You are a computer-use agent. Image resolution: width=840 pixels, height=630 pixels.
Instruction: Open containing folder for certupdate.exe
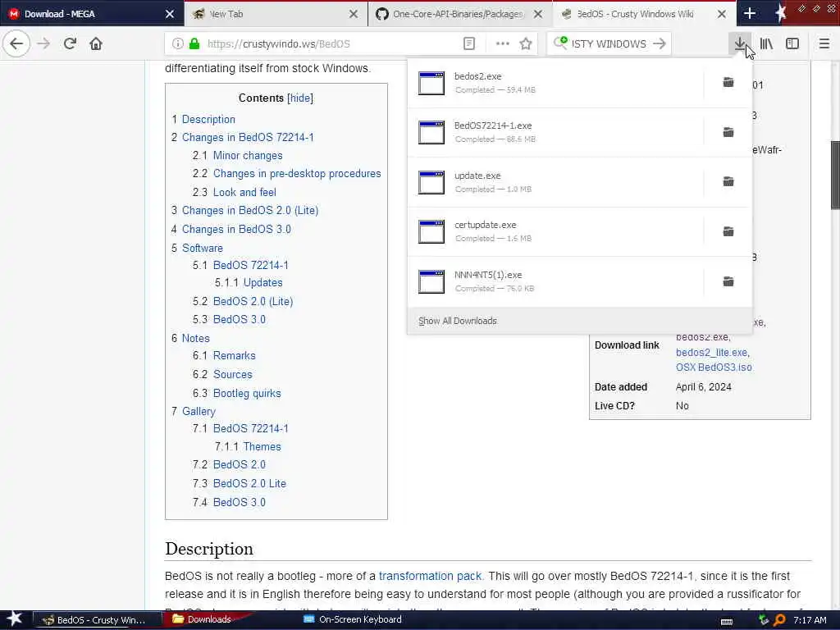click(x=728, y=231)
